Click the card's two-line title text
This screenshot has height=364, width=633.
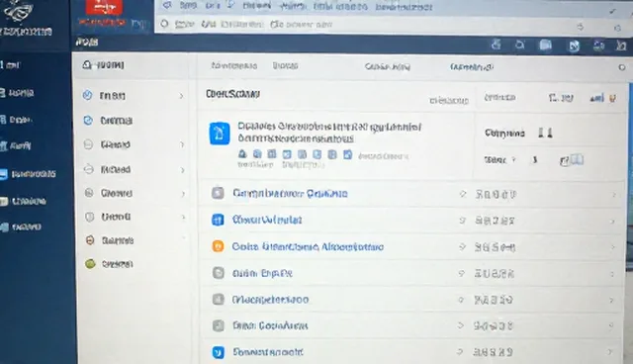[329, 133]
